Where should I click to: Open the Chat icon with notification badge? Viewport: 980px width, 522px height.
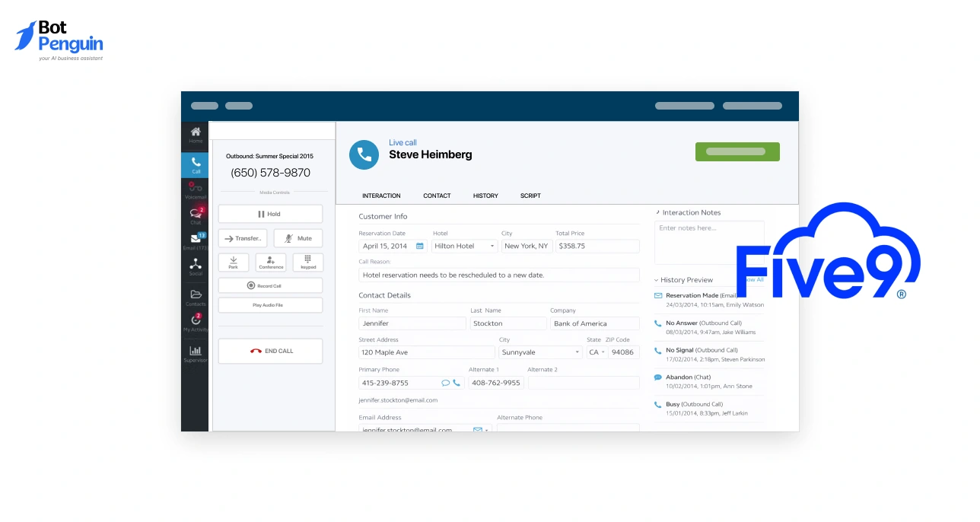(196, 217)
